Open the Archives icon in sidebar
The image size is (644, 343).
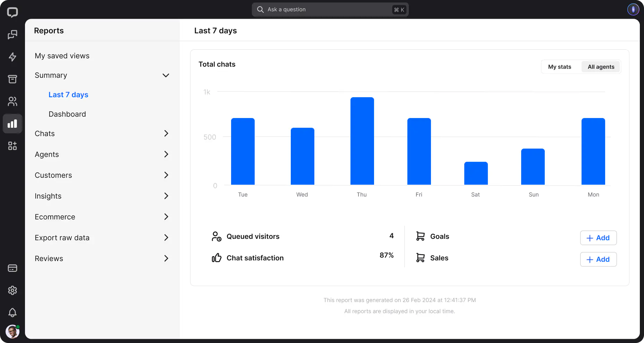[12, 79]
